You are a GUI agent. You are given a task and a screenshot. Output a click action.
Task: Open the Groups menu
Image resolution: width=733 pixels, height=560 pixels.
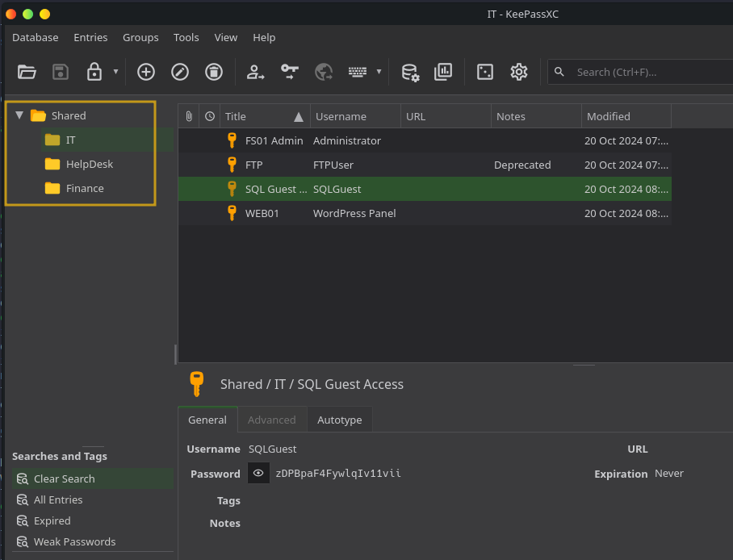[140, 37]
